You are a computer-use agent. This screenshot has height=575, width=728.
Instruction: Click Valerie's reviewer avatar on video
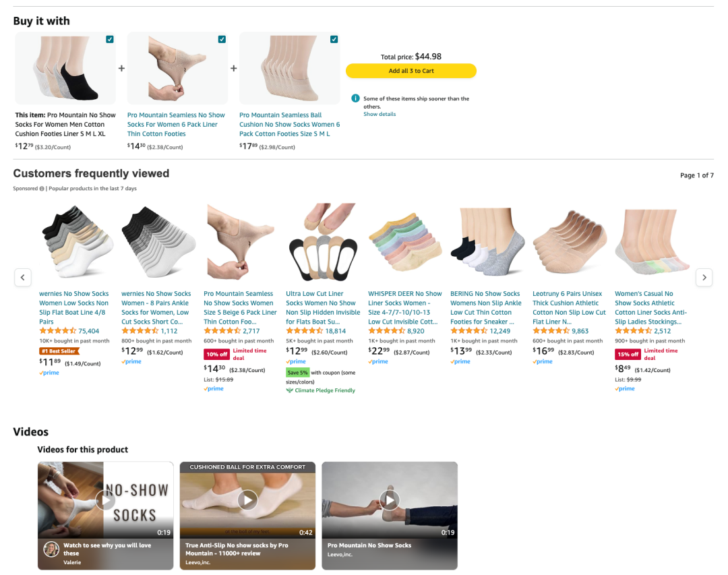(x=51, y=549)
